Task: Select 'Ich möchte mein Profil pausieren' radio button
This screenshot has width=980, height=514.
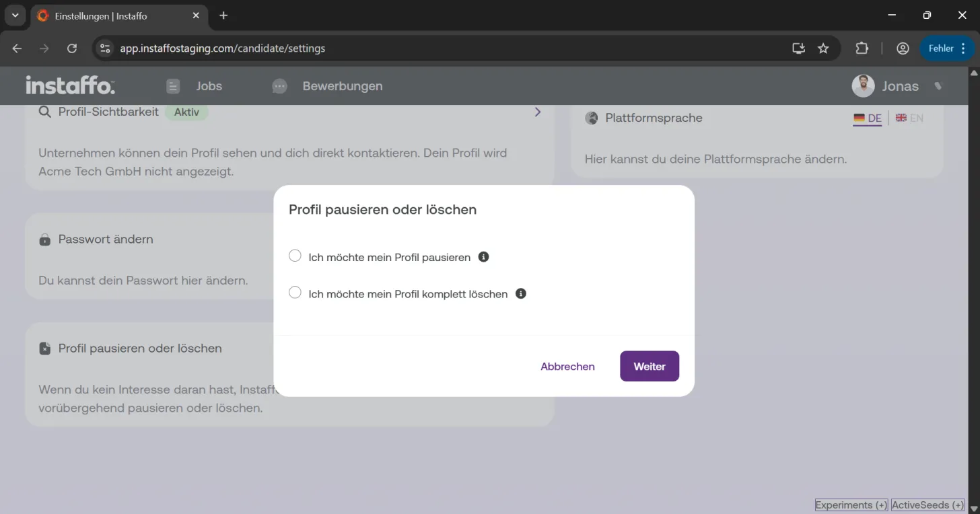Action: click(x=295, y=256)
